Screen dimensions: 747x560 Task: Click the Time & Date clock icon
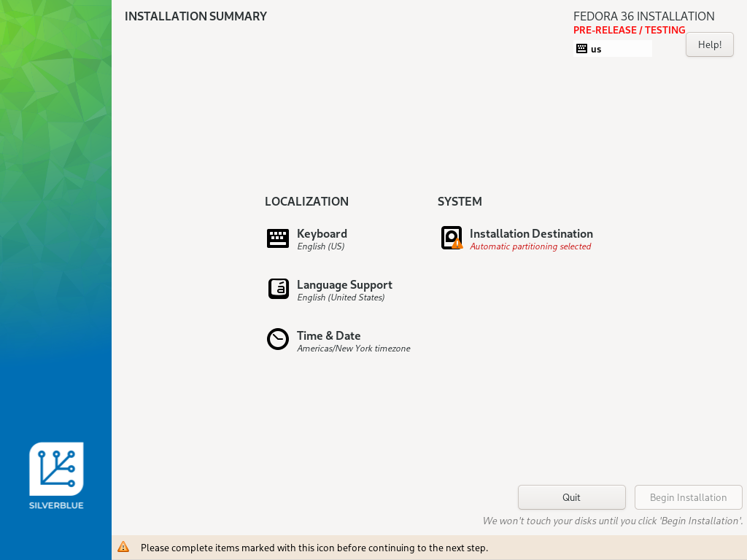click(278, 340)
